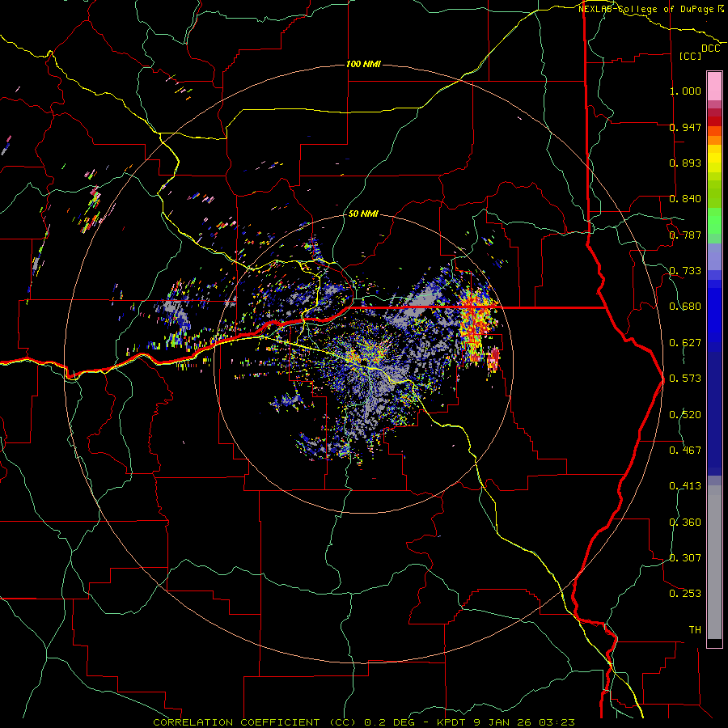Click the "03:23" timestamp
The height and width of the screenshot is (728, 728).
(x=557, y=722)
